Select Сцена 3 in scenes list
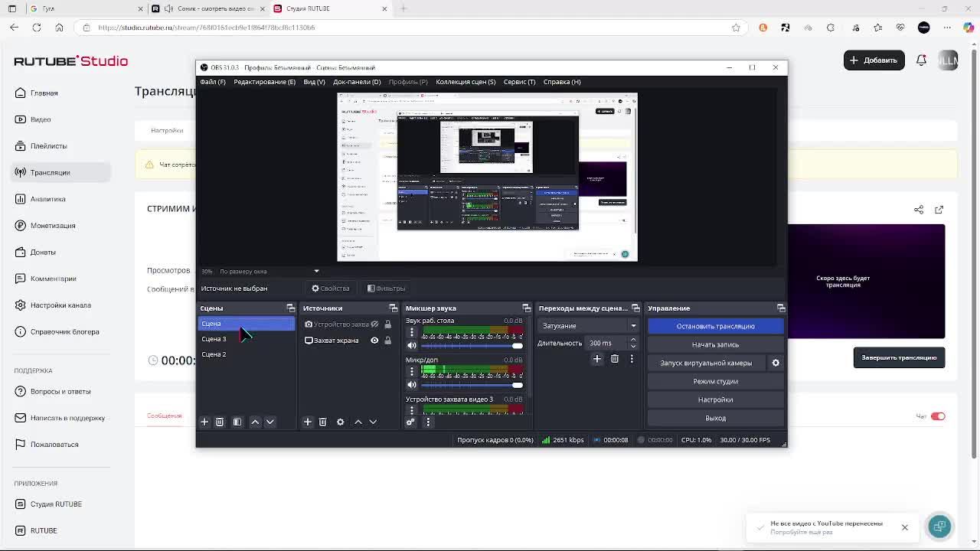The image size is (980, 551). tap(246, 339)
